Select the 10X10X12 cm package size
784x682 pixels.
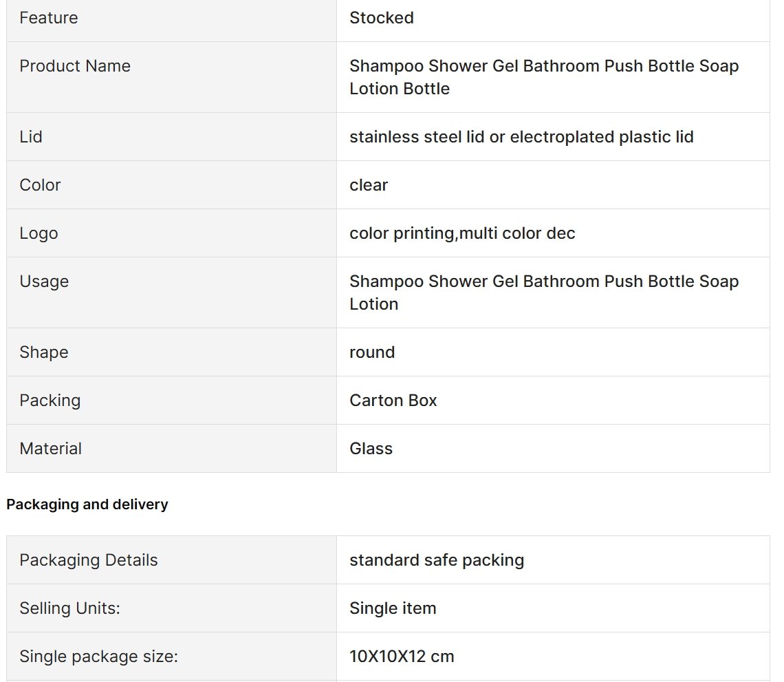tap(402, 656)
